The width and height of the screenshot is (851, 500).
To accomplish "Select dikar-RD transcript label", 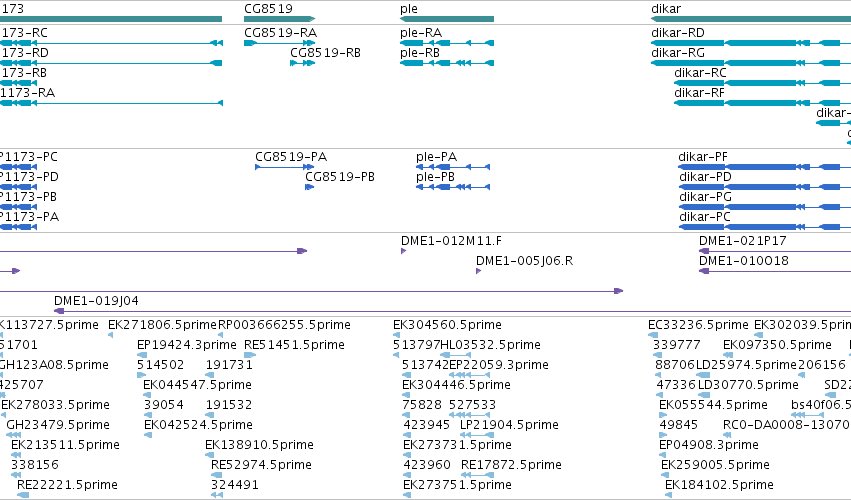I will (678, 33).
